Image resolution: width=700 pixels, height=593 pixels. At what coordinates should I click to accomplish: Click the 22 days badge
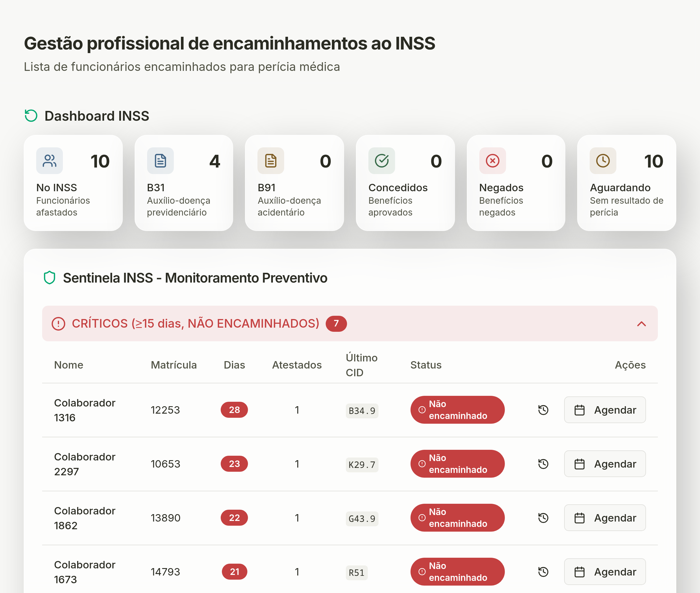[x=234, y=518]
